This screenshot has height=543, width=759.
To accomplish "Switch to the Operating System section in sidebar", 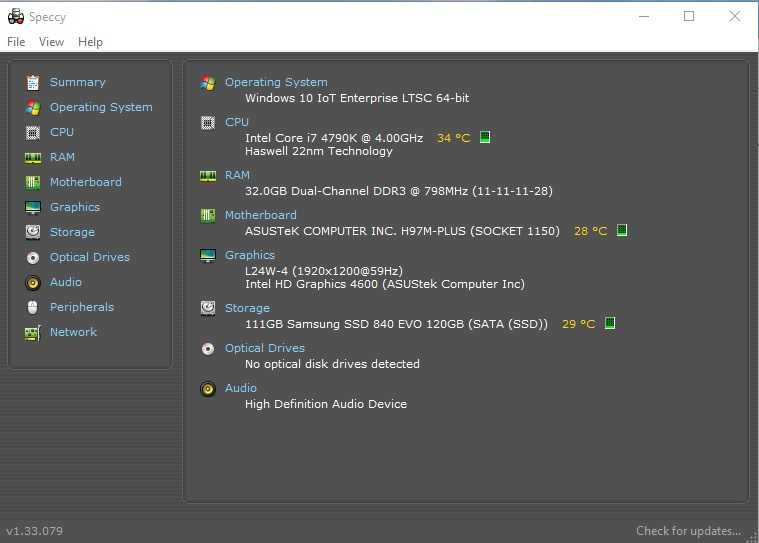I will click(x=101, y=107).
